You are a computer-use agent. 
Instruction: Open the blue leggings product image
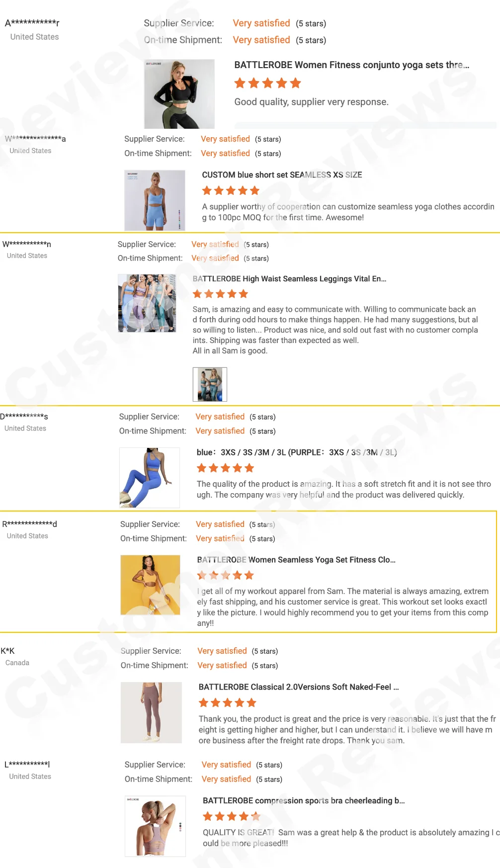[150, 477]
